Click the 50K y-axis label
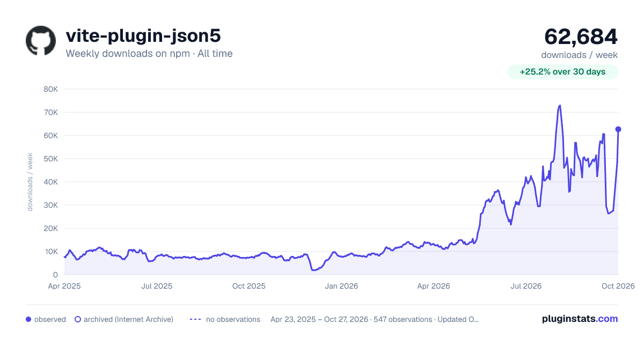 50,159
